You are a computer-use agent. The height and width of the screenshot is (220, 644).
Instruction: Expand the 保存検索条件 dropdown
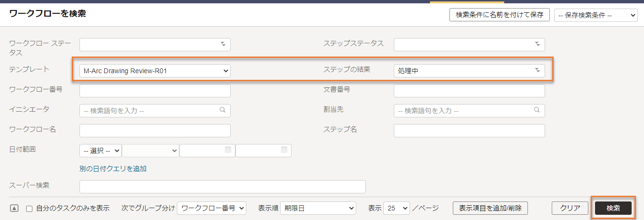coord(595,15)
